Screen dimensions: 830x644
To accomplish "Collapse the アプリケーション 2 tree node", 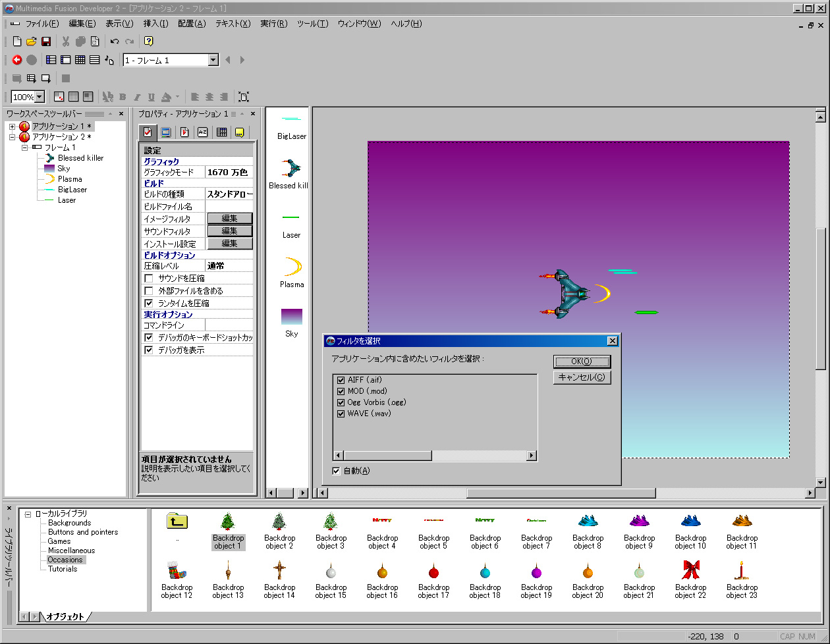I will pos(13,137).
